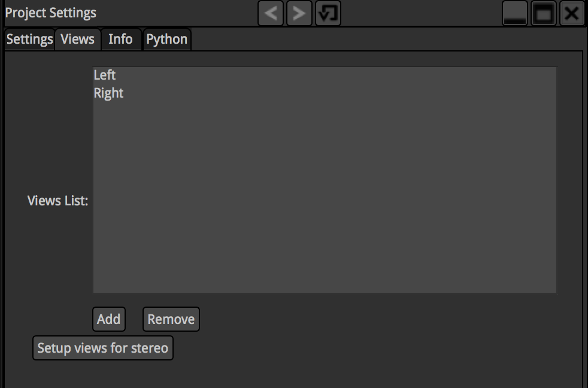The width and height of the screenshot is (588, 388).
Task: Select the Left view in list
Action: [x=105, y=75]
